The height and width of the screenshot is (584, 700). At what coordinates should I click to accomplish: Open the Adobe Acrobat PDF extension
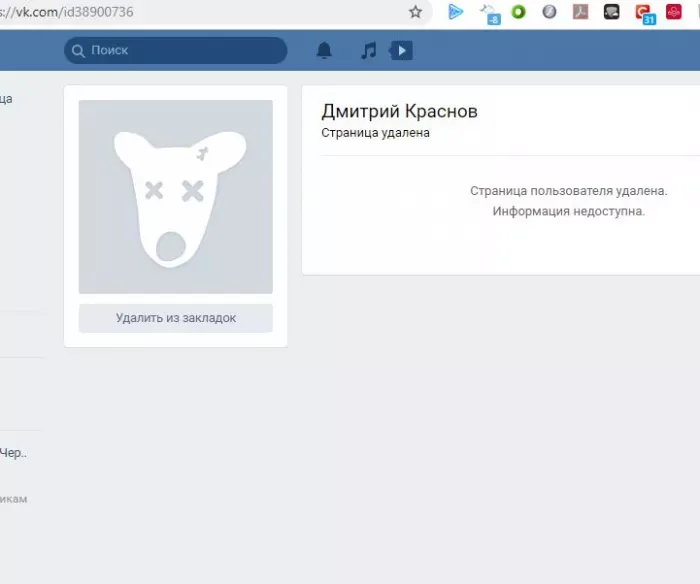click(580, 12)
